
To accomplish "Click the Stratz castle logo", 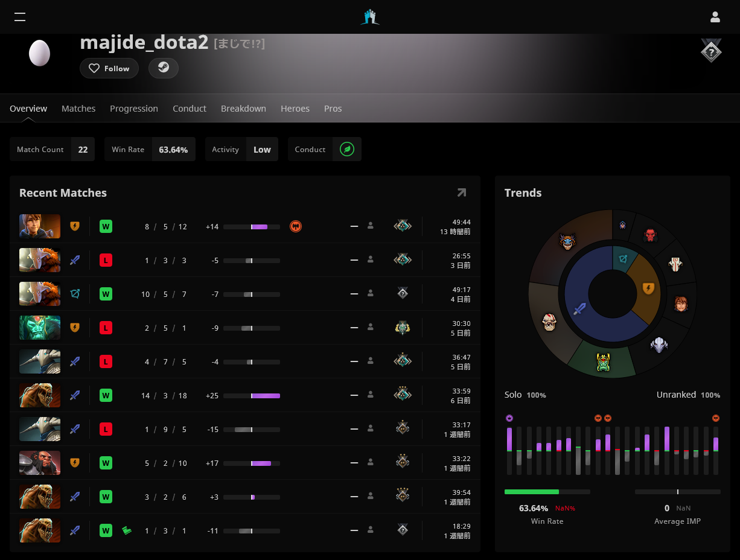I will 370,17.
